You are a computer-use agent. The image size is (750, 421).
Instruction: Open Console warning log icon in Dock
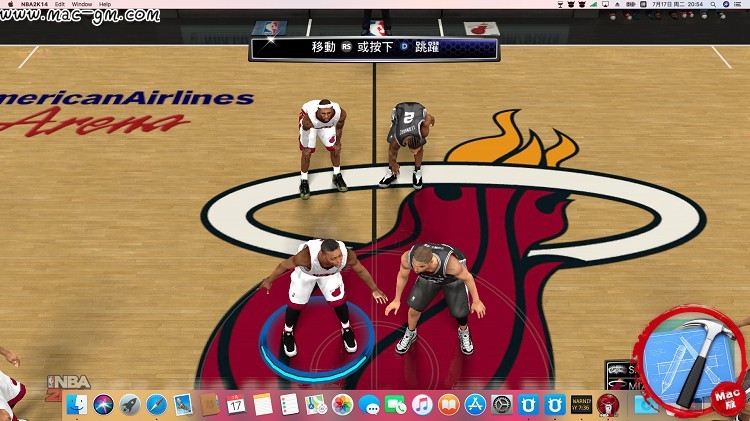tap(581, 405)
